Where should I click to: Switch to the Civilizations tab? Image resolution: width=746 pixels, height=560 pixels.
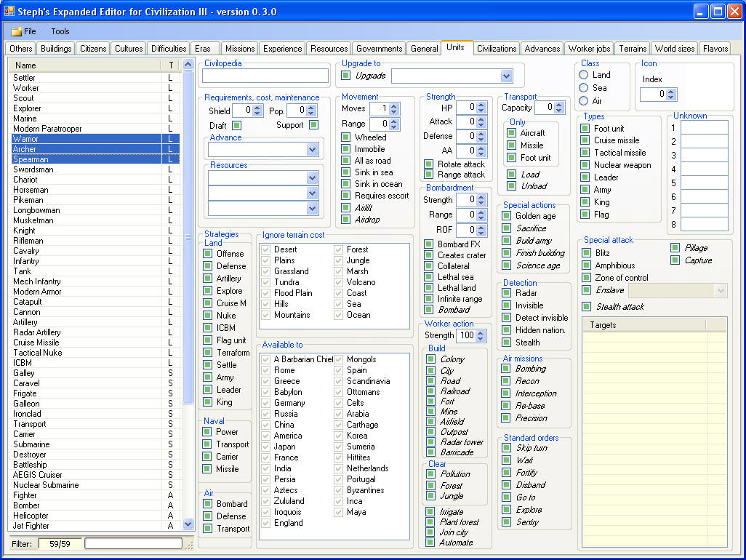tap(496, 49)
